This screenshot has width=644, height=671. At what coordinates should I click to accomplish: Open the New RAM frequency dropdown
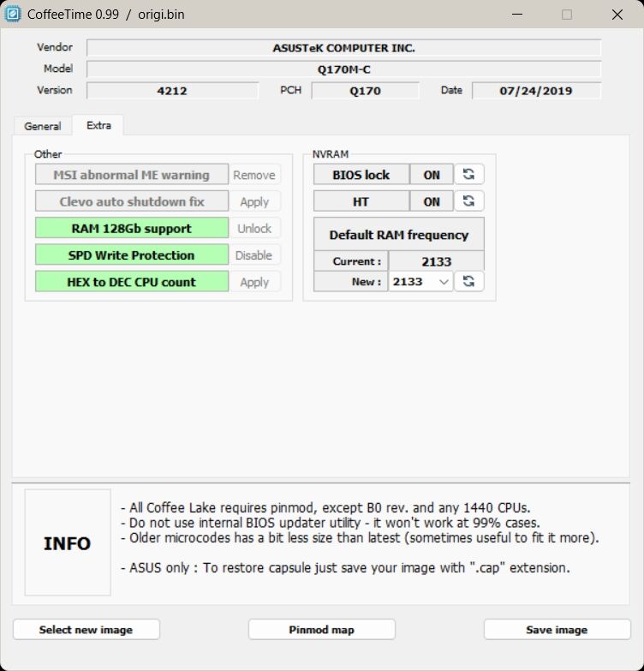click(x=420, y=282)
